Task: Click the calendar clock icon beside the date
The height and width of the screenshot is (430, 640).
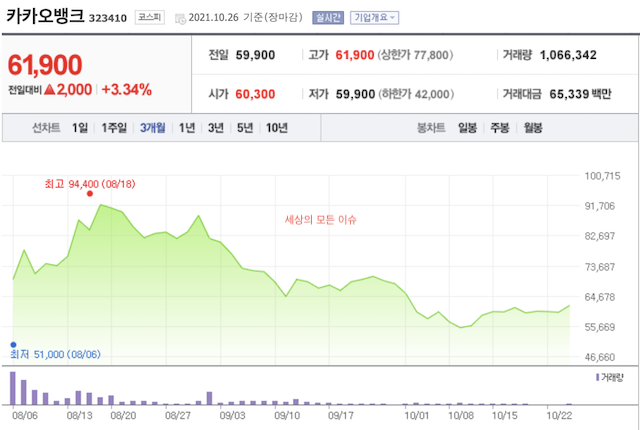Action: coord(180,19)
